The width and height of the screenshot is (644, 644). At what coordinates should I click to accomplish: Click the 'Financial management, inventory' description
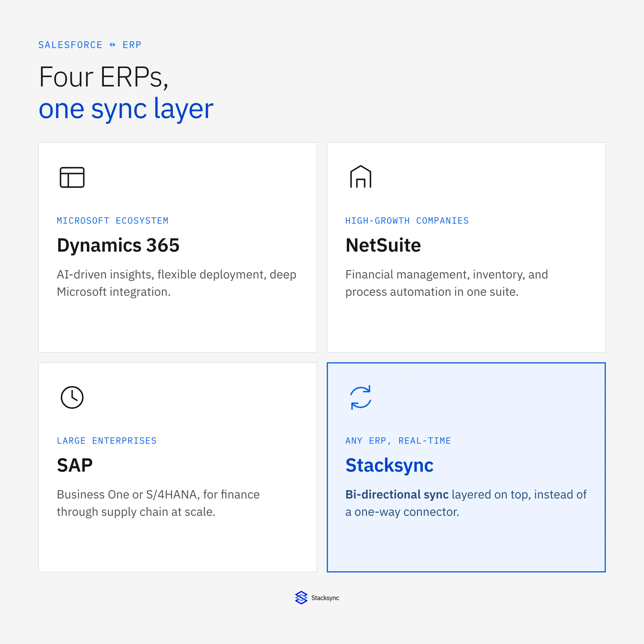[447, 283]
